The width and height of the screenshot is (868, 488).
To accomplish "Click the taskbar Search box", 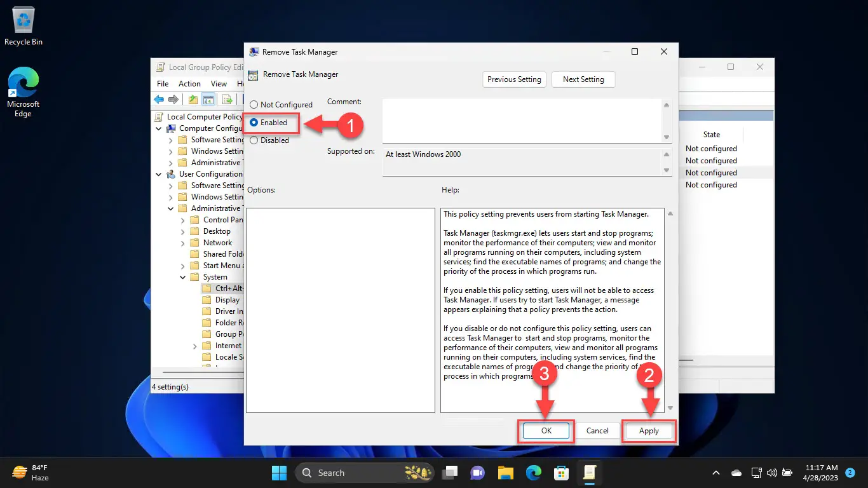I will click(366, 473).
